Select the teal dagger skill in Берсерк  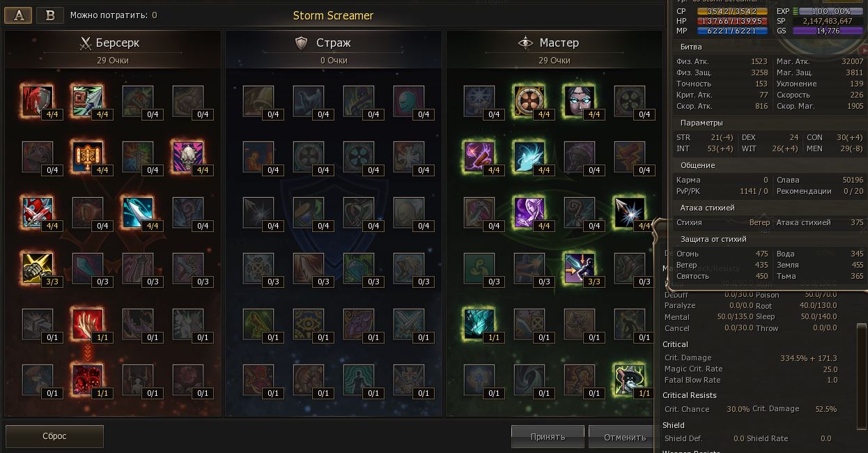(138, 213)
